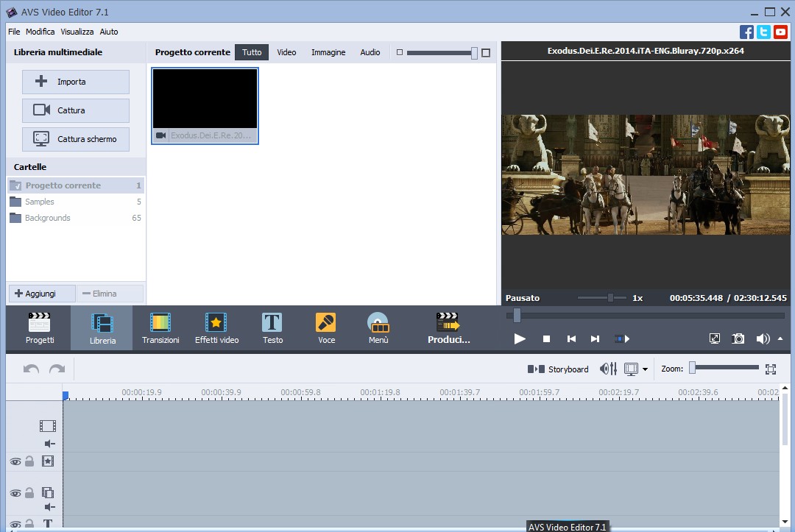
Task: Expand the volume control arrow in preview
Action: pos(780,338)
